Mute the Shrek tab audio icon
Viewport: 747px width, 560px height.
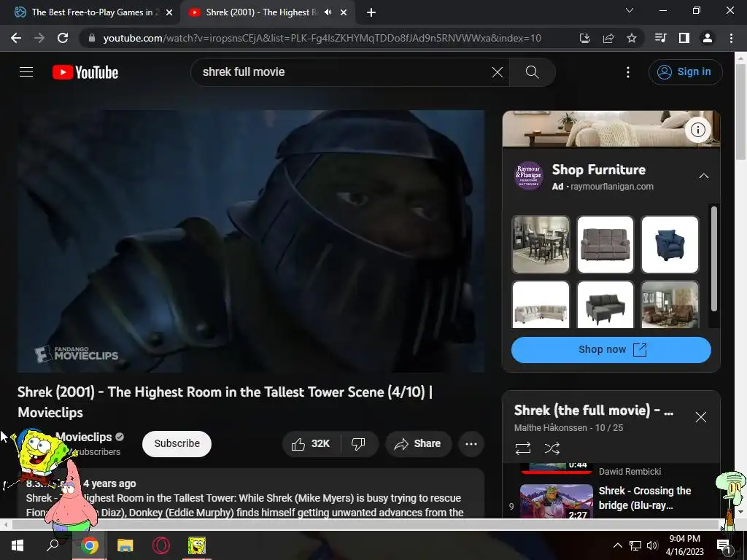click(328, 12)
